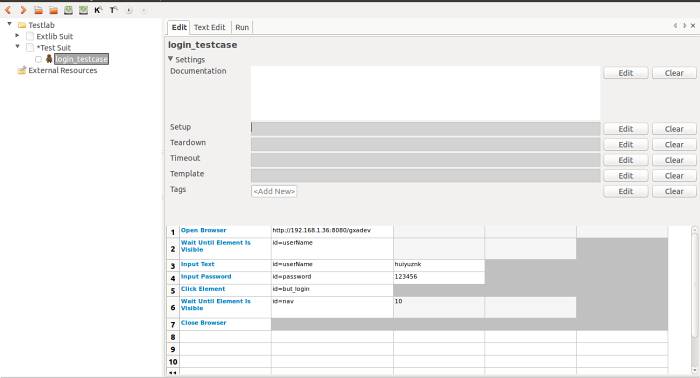Click Edit button for Setup
This screenshot has height=378, width=700.
coord(625,129)
